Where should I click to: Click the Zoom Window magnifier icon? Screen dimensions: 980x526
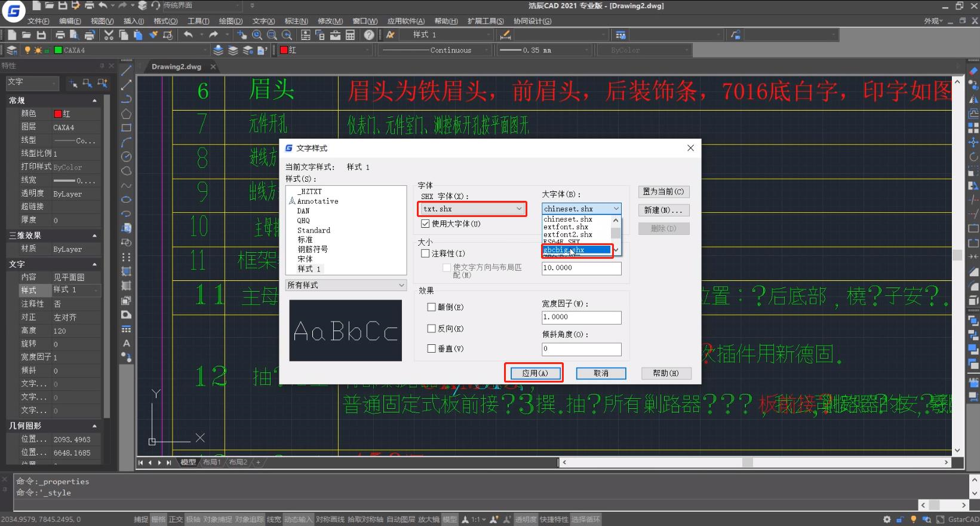[x=272, y=35]
